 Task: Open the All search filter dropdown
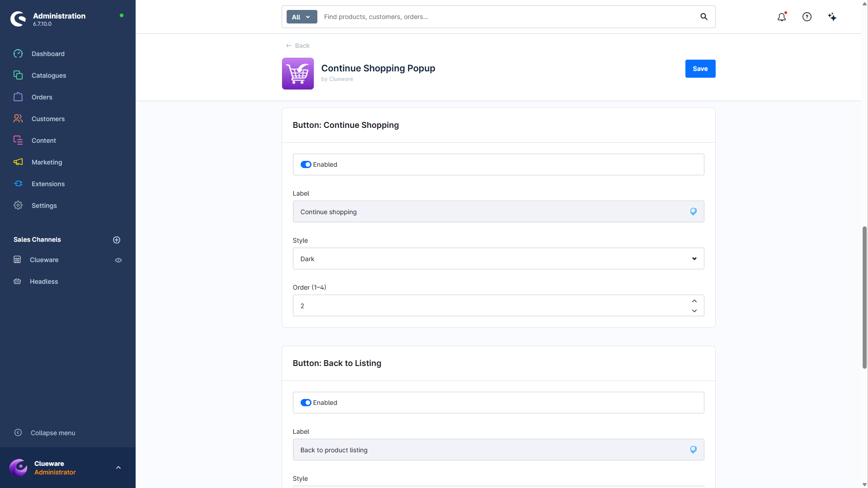click(x=302, y=17)
